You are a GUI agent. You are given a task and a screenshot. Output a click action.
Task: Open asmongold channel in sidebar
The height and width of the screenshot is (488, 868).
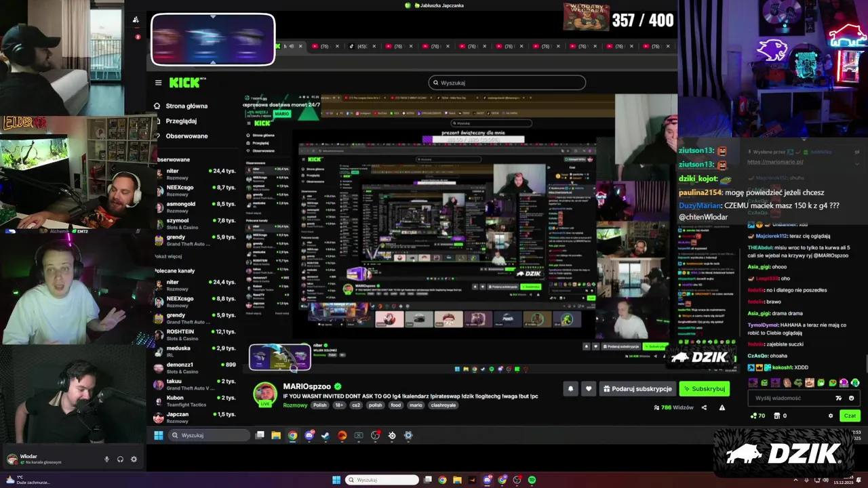pos(195,207)
